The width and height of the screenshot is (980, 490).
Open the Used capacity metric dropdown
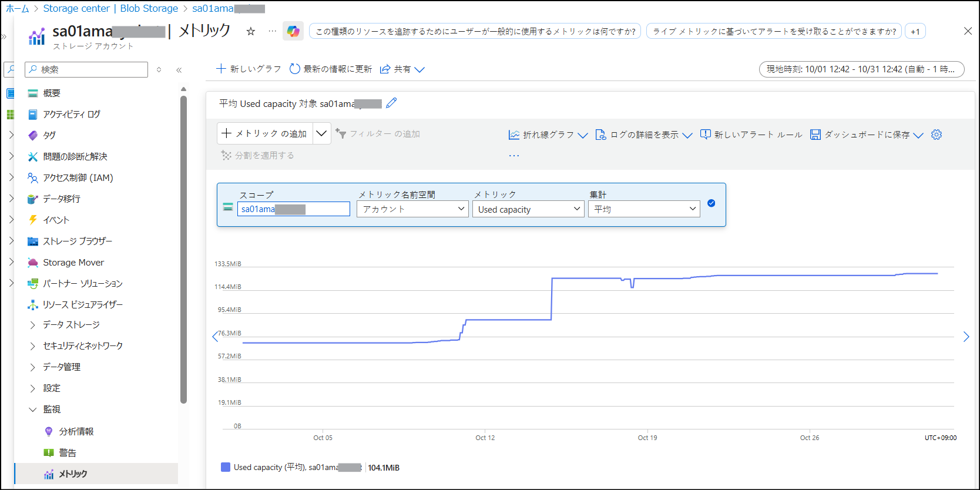pyautogui.click(x=528, y=209)
